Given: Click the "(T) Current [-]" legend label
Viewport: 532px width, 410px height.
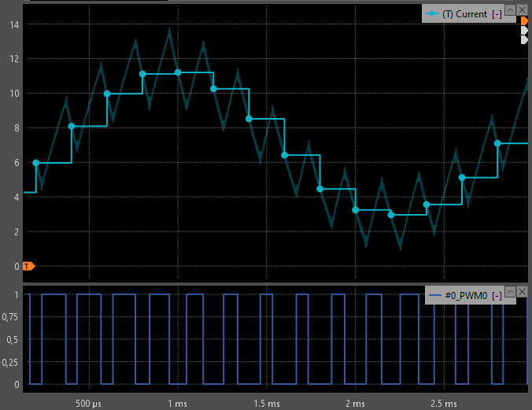Looking at the screenshot, I should 472,14.
